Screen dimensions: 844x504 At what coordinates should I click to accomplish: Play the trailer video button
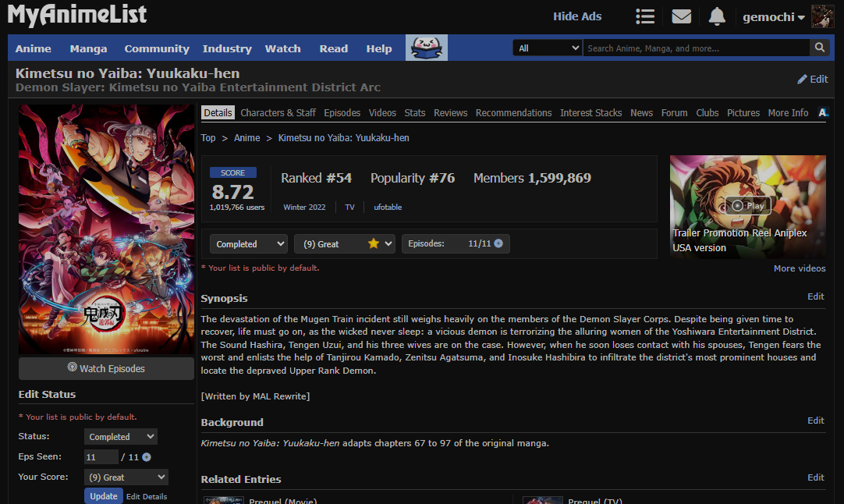coord(748,206)
